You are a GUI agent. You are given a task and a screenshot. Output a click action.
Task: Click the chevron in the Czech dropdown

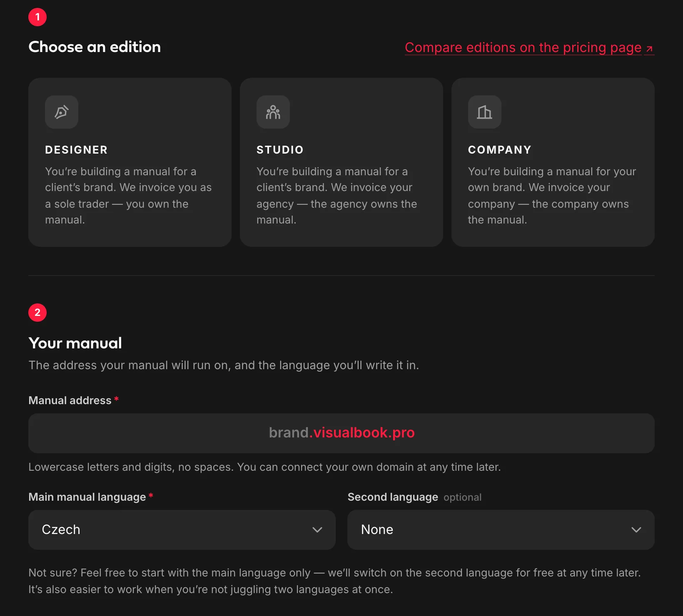tap(317, 530)
